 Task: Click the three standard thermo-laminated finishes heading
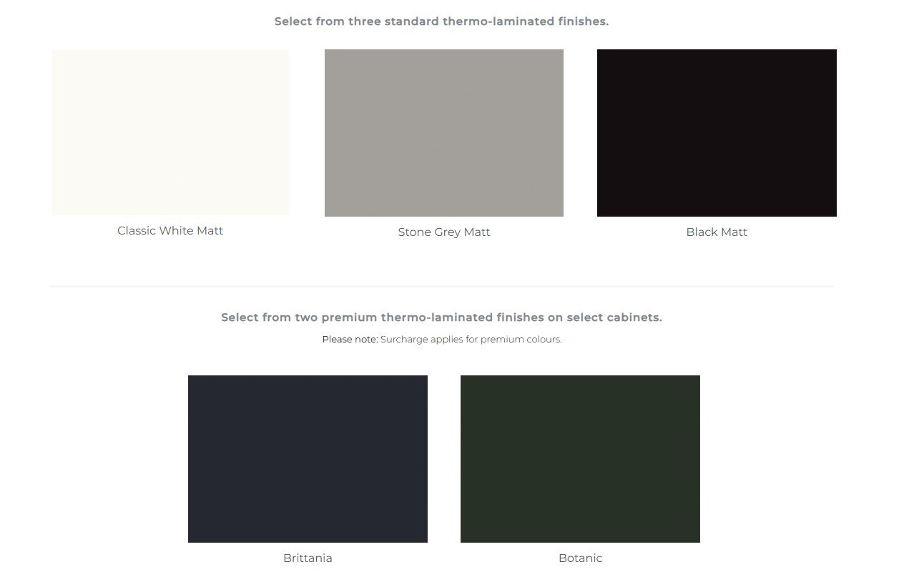pyautogui.click(x=441, y=21)
